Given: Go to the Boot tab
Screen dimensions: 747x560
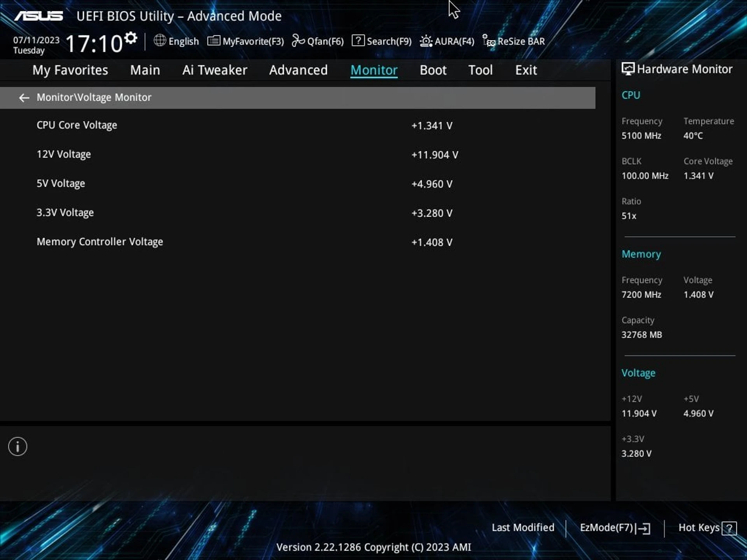Looking at the screenshot, I should pos(433,70).
